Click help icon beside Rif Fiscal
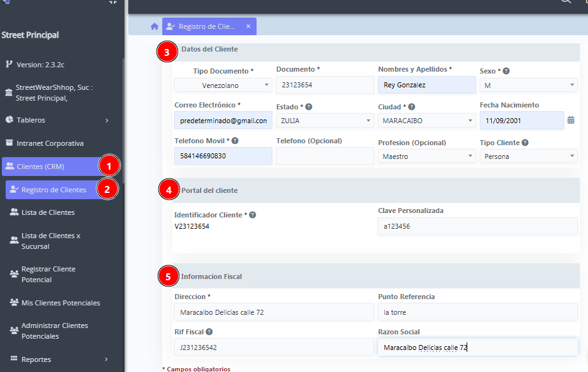This screenshot has width=588, height=372. [209, 332]
